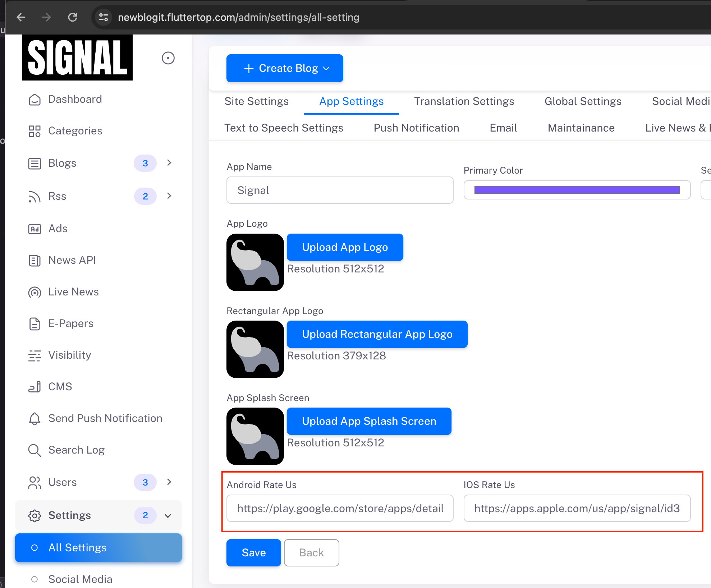Click the Dashboard home icon
Screen dimensions: 711x588
click(35, 100)
